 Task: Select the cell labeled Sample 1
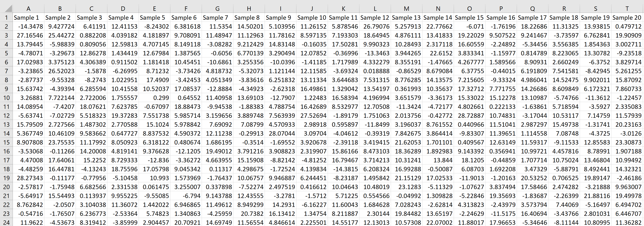(x=28, y=17)
